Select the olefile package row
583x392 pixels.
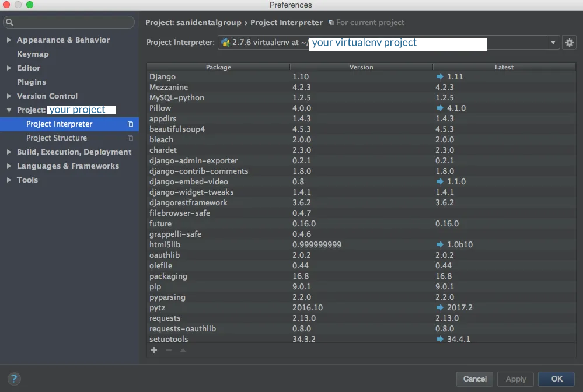tap(361, 265)
